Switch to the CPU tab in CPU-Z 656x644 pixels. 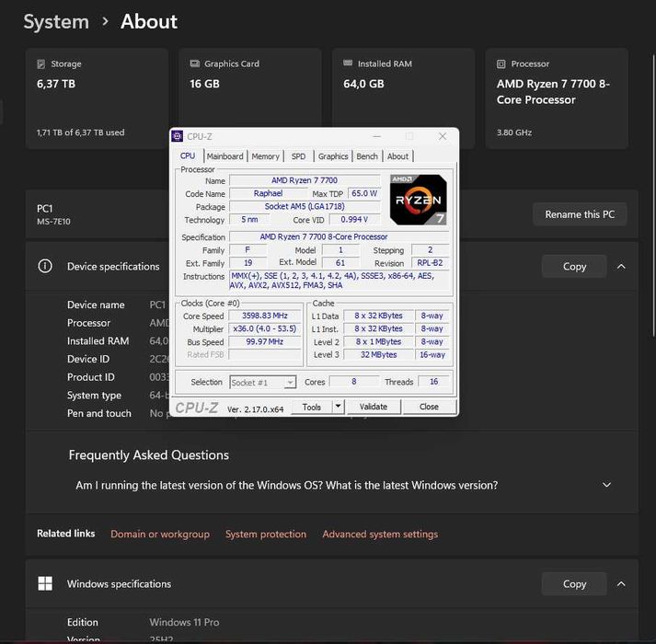coord(188,156)
